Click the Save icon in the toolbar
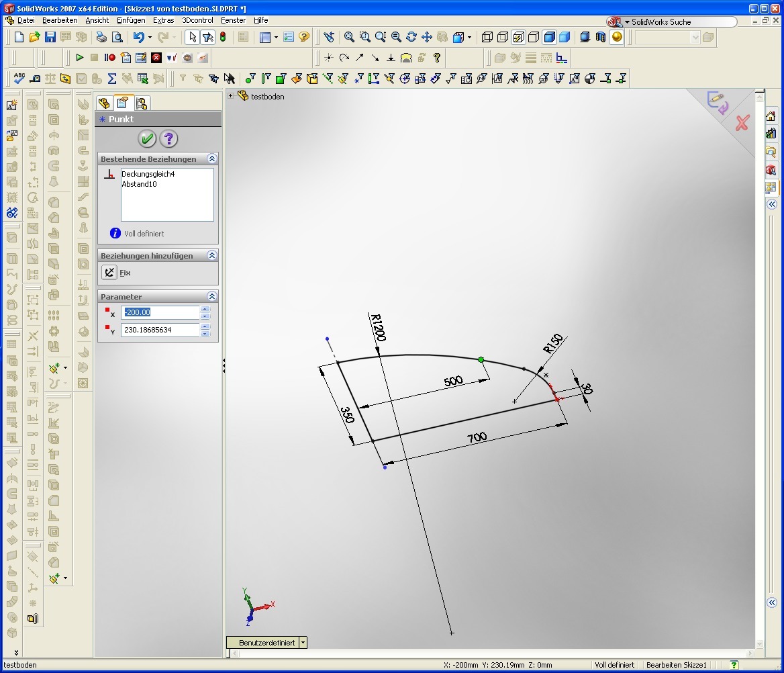The width and height of the screenshot is (784, 673). point(51,38)
